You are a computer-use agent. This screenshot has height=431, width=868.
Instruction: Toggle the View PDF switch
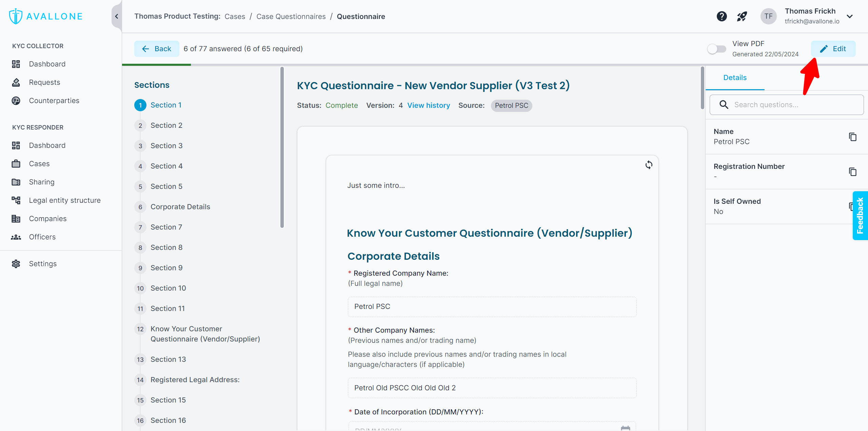pos(716,49)
